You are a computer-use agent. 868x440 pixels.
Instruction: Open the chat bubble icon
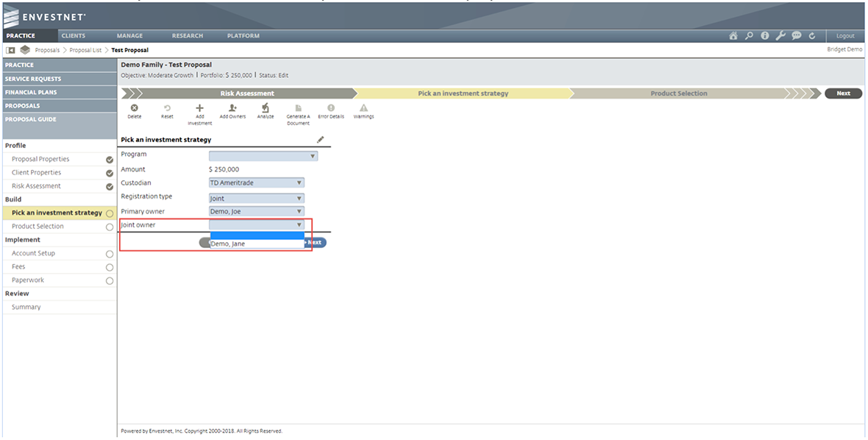tap(797, 35)
